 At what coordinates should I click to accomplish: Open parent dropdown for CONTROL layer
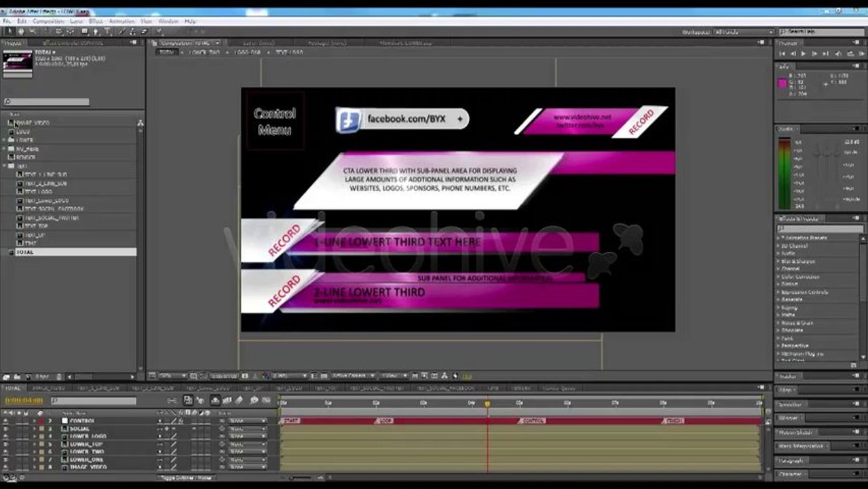click(x=248, y=421)
